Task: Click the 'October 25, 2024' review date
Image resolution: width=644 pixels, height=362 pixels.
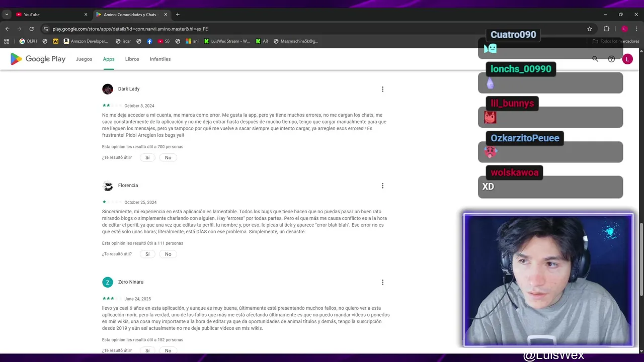Action: (140, 203)
